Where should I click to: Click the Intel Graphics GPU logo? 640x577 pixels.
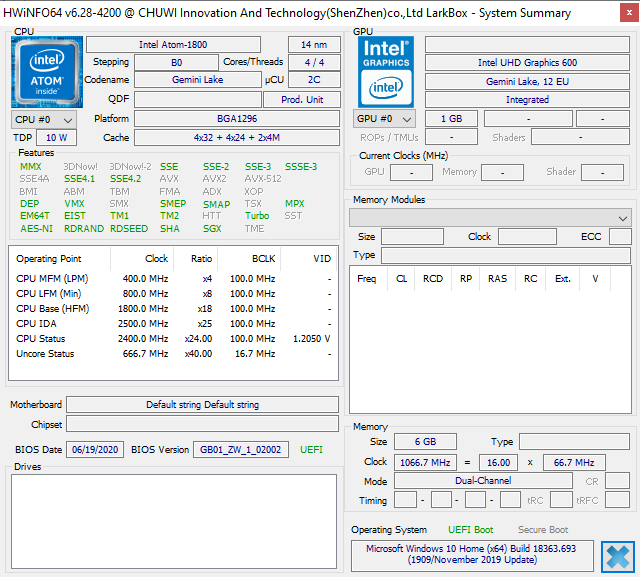pyautogui.click(x=386, y=72)
